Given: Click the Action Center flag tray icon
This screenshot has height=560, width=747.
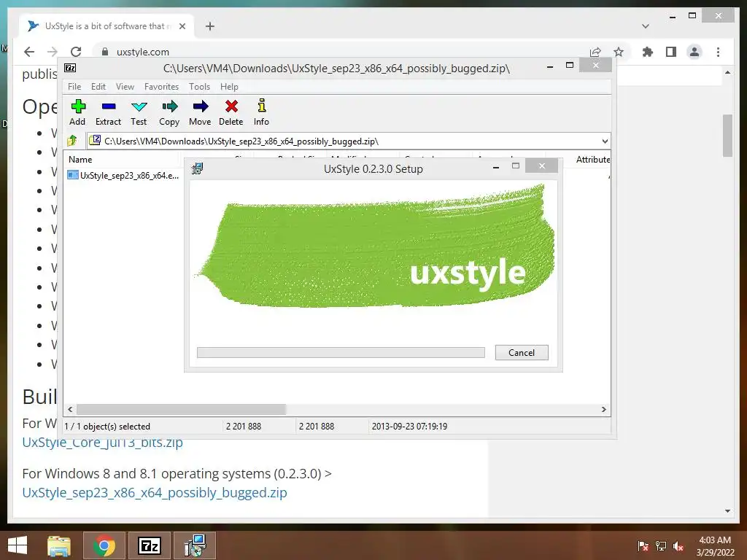Looking at the screenshot, I should (643, 546).
